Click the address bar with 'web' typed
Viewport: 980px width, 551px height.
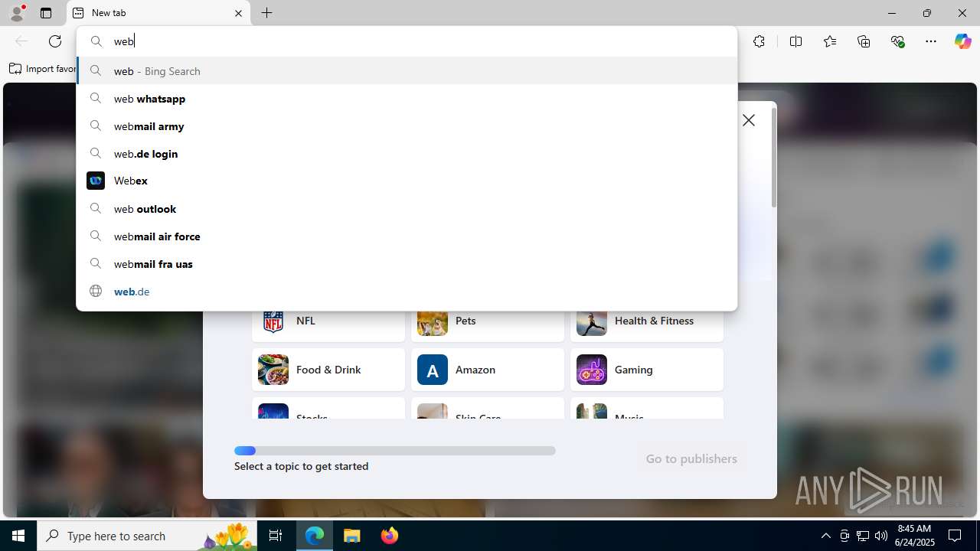407,41
